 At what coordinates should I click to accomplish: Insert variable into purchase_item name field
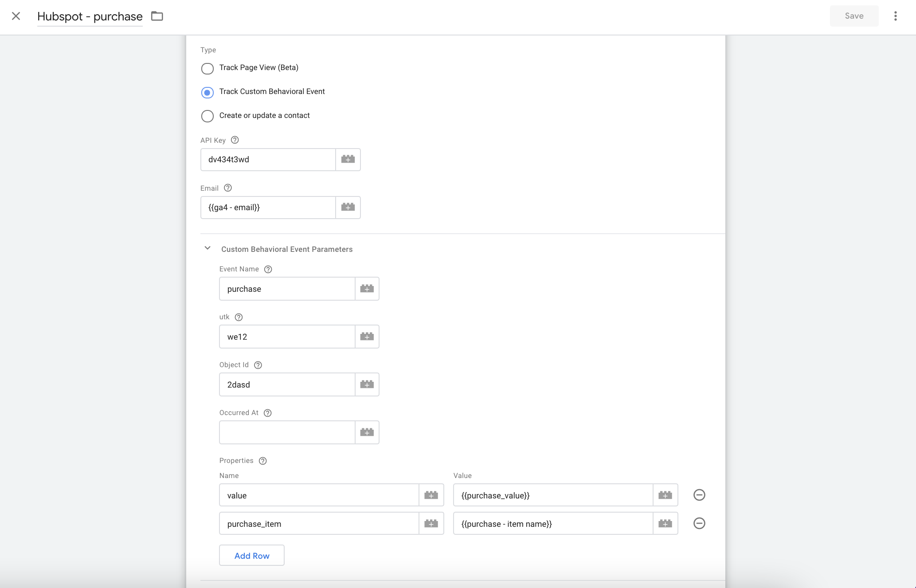[x=431, y=524]
